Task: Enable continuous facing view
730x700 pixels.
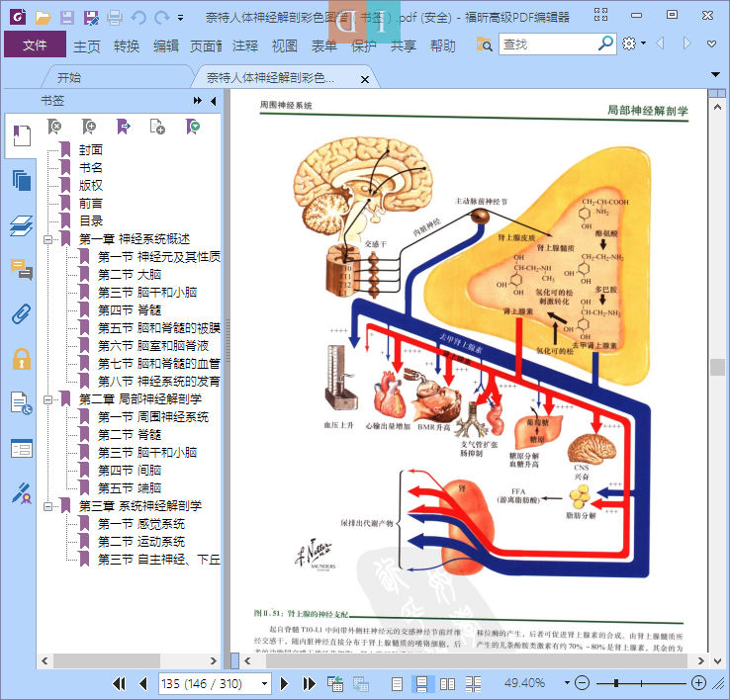Action: (473, 683)
